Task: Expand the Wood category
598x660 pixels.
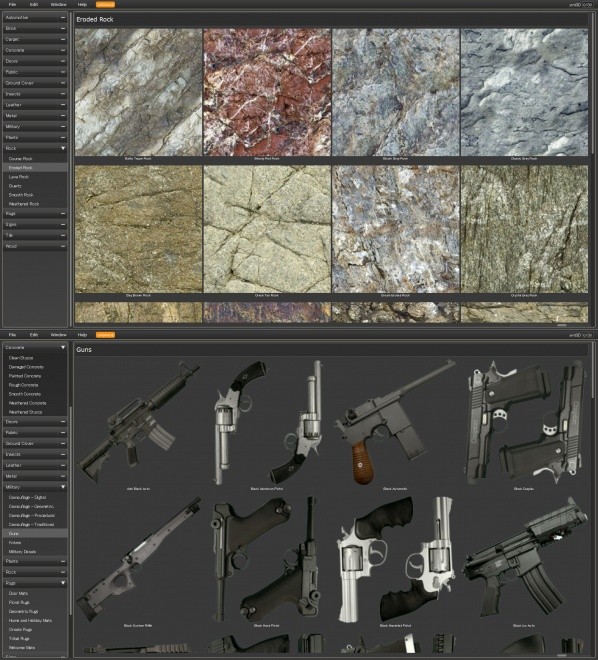Action: [35, 246]
